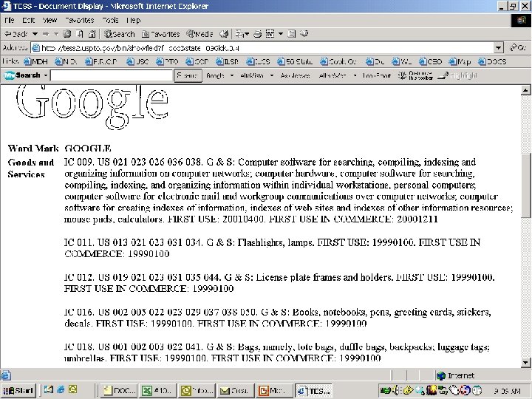Screen dimensions: 532x399
Task: Go back using the Back button
Action: pyautogui.click(x=16, y=34)
